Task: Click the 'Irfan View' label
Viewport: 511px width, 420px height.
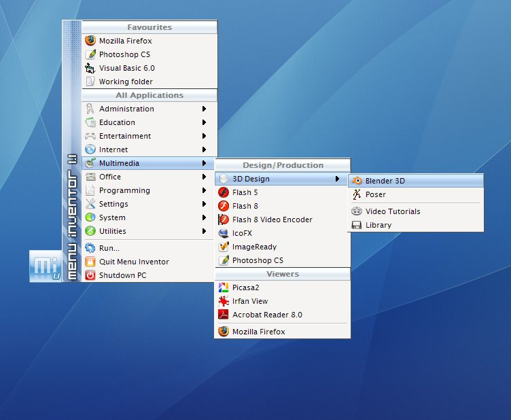Action: 250,301
